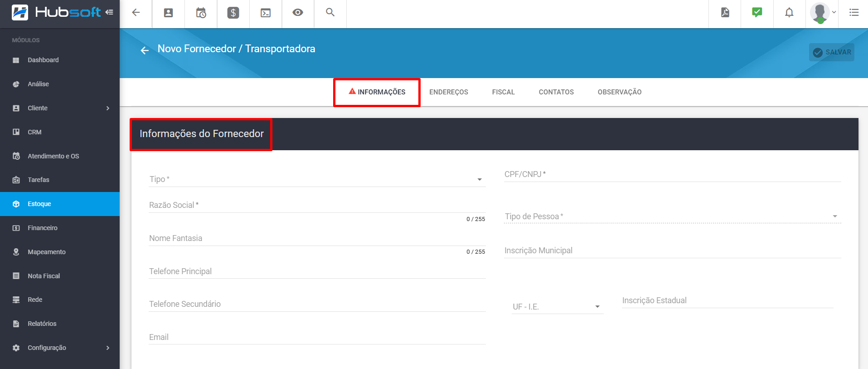868x369 pixels.
Task: Switch to the Fiscal tab
Action: tap(503, 92)
